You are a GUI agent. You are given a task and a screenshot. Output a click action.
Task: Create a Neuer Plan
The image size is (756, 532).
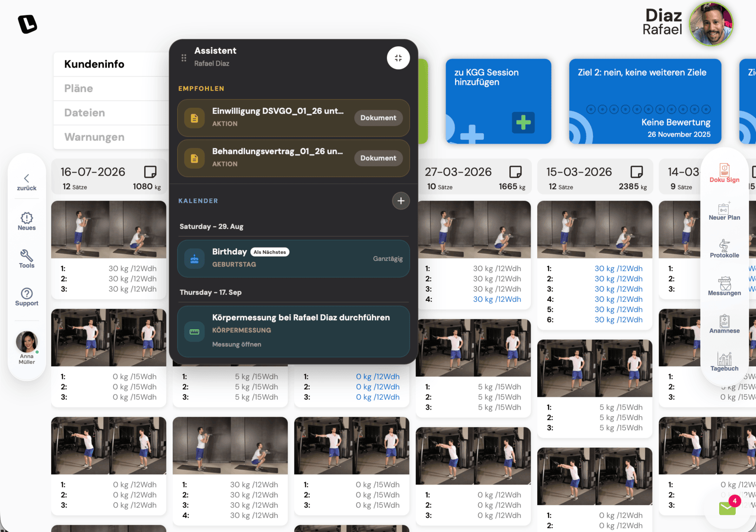pyautogui.click(x=724, y=211)
